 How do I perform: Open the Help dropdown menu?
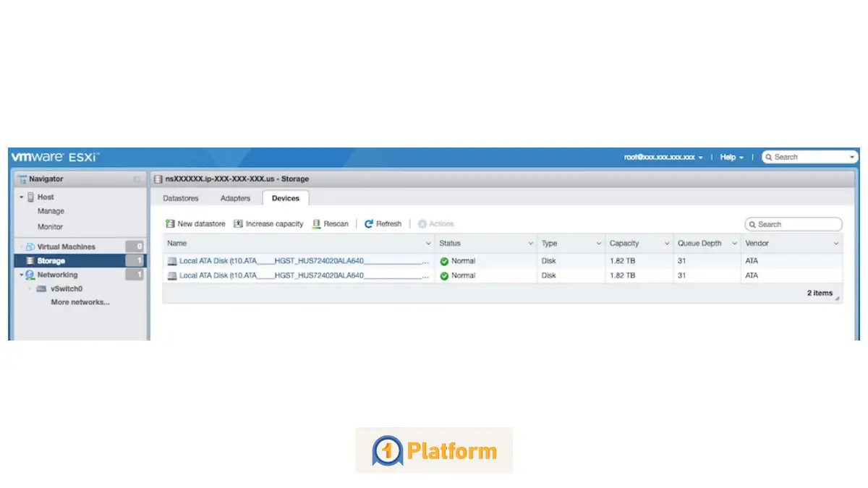tap(731, 156)
